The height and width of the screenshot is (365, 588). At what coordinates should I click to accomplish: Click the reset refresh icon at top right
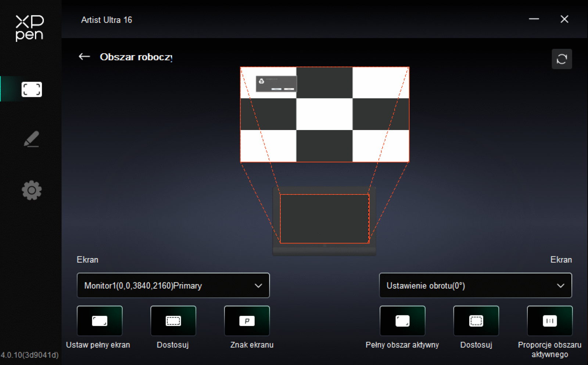click(562, 59)
